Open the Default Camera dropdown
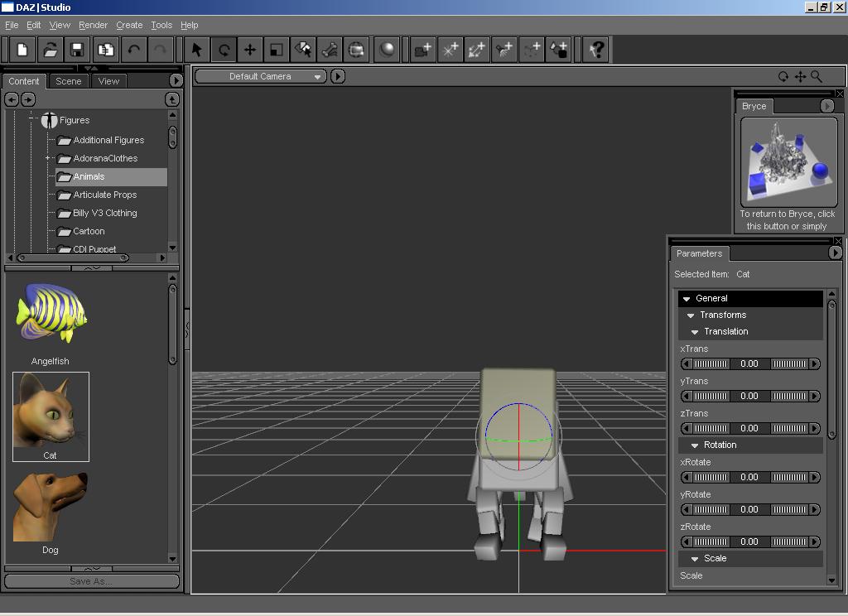Screen dimensions: 848x616 pos(261,77)
